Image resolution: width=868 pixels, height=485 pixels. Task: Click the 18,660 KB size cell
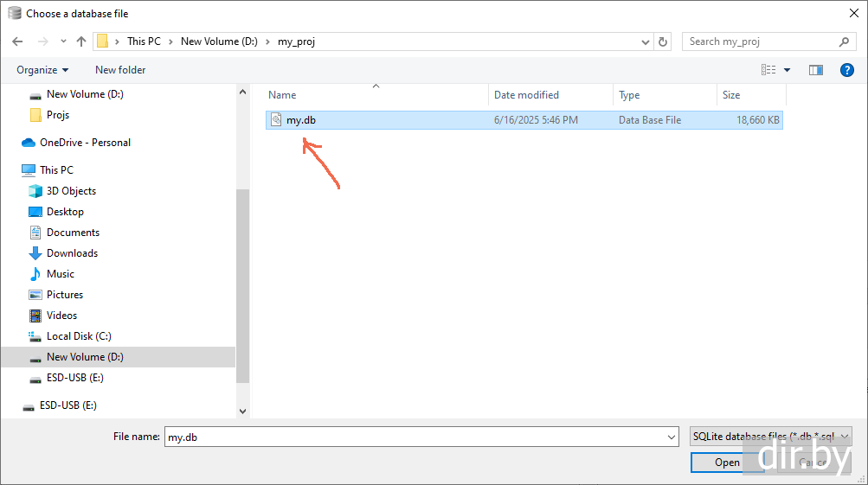pyautogui.click(x=758, y=120)
